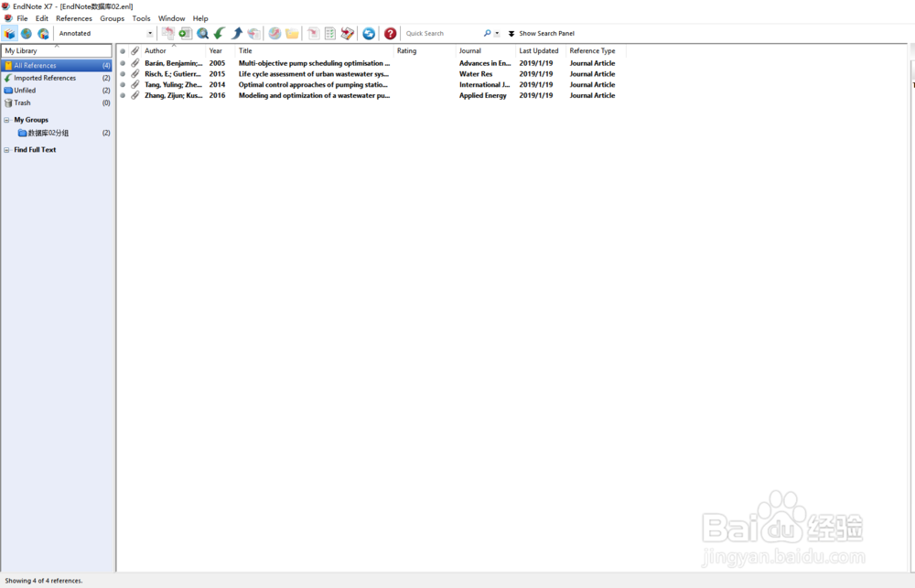Open the Help menu
The image size is (915, 588).
[200, 18]
